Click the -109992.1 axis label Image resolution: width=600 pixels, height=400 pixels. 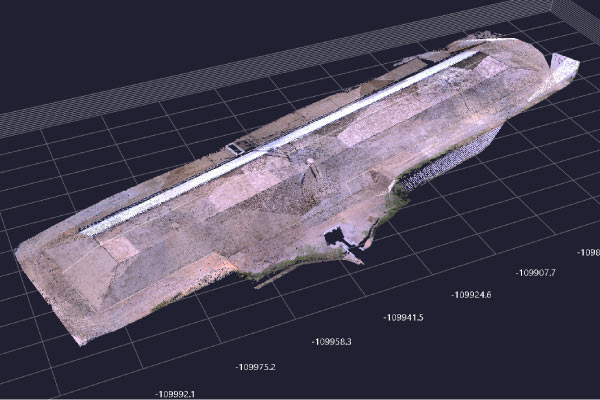(174, 393)
